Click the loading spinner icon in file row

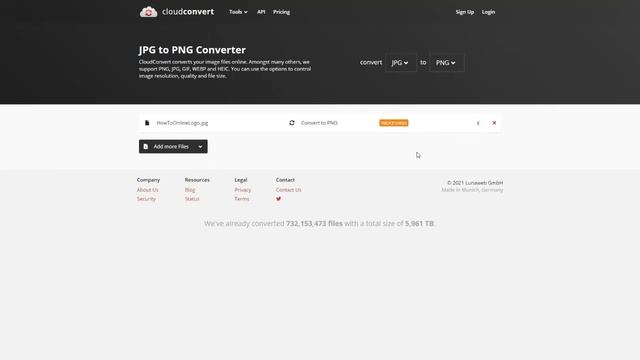(478, 123)
